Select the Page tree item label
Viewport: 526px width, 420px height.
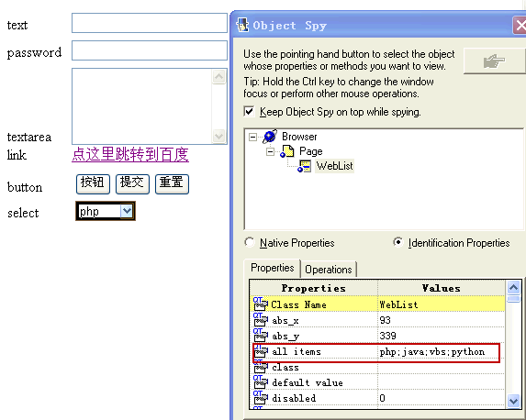[310, 151]
